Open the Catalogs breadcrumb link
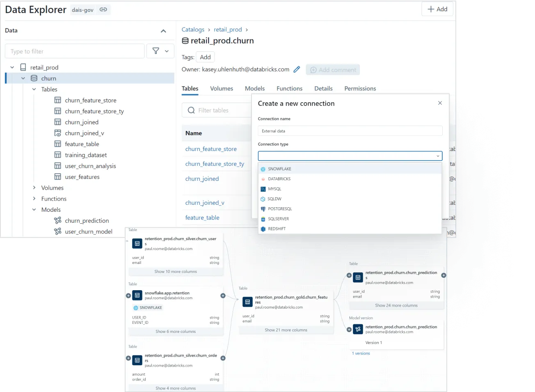 coord(193,30)
